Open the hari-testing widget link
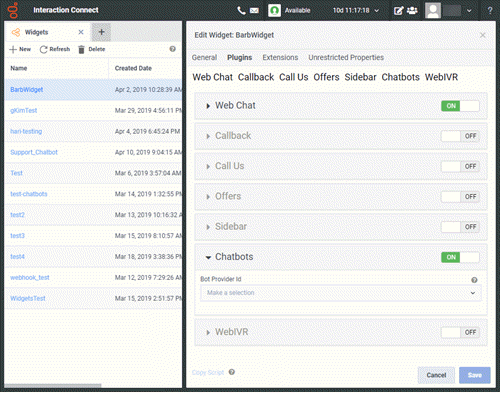The height and width of the screenshot is (393, 500). (x=26, y=131)
